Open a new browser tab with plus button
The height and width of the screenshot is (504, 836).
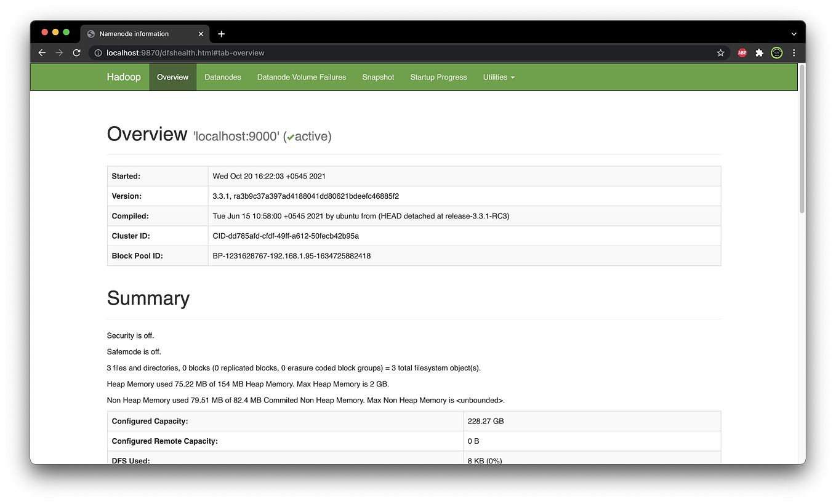pos(221,34)
